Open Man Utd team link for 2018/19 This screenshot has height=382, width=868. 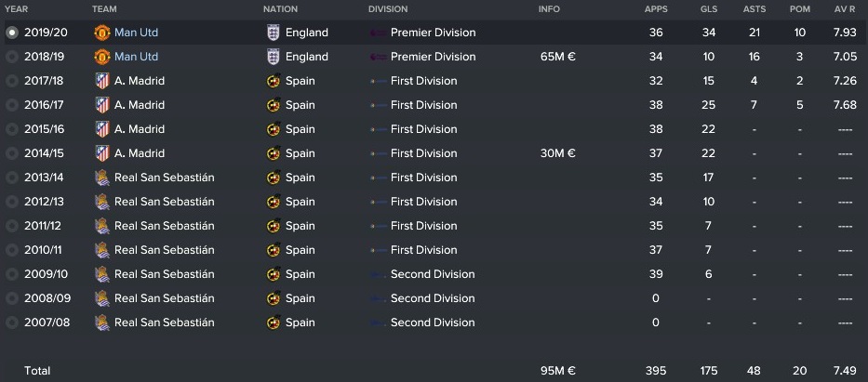pyautogui.click(x=136, y=57)
